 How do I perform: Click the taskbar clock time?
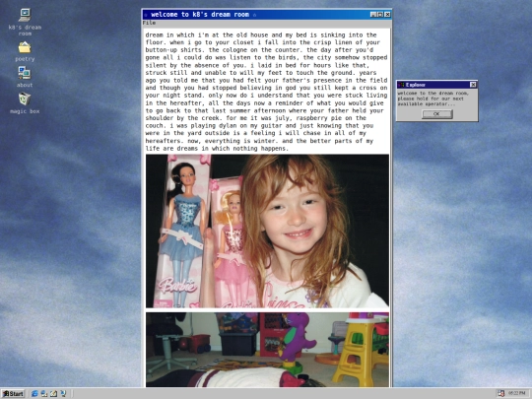[517, 393]
